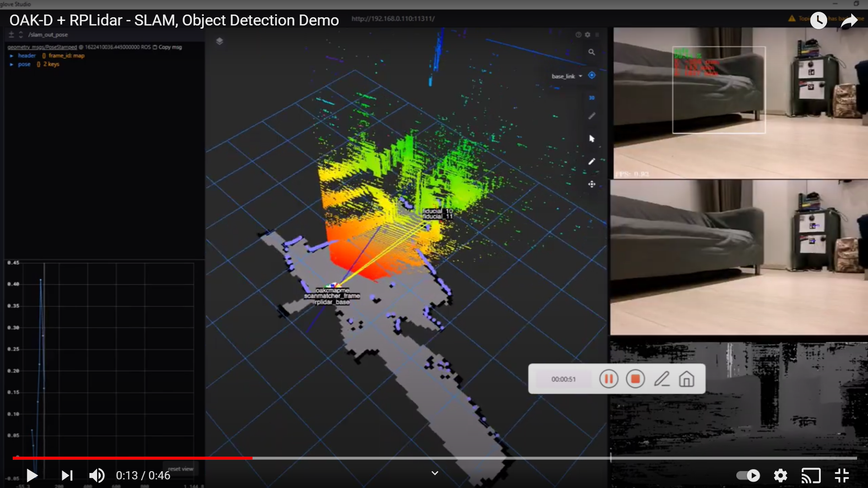This screenshot has height=488, width=868.
Task: Open the YouTube share arrow
Action: point(849,21)
